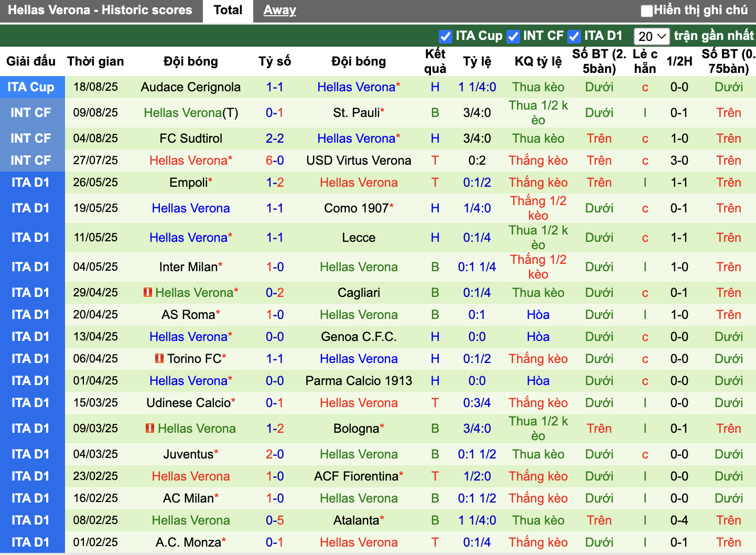Click the Tỷ số column header
Image resolution: width=756 pixels, height=555 pixels.
point(275,61)
